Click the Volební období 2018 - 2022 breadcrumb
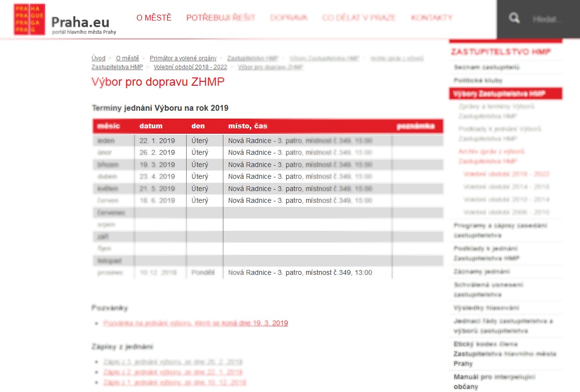 (190, 67)
